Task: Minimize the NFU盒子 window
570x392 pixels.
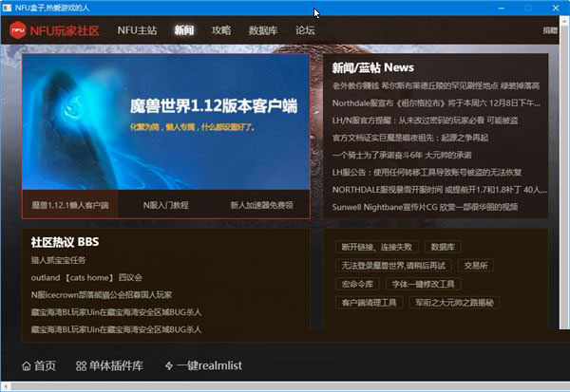Action: (x=502, y=8)
